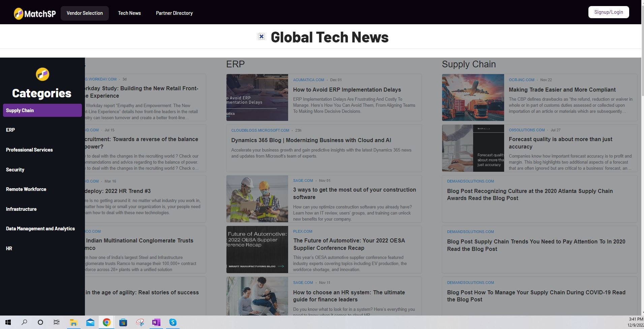Open Dynamics 365 Blog article
The image size is (644, 329).
[311, 140]
